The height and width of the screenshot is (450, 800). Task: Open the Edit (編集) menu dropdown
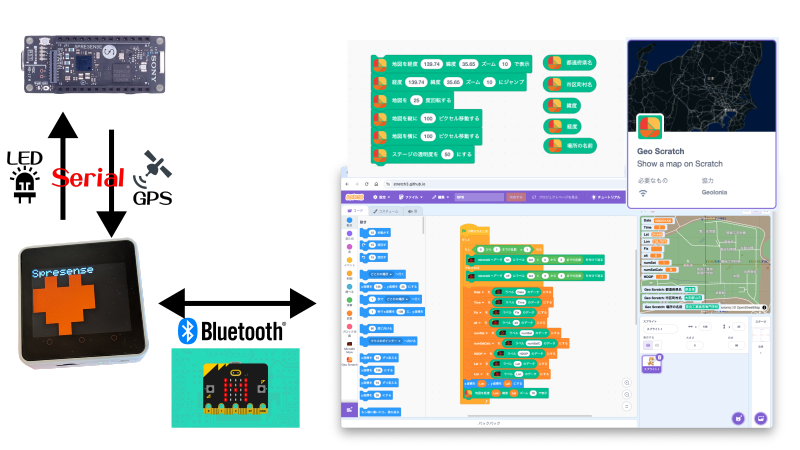pyautogui.click(x=439, y=197)
